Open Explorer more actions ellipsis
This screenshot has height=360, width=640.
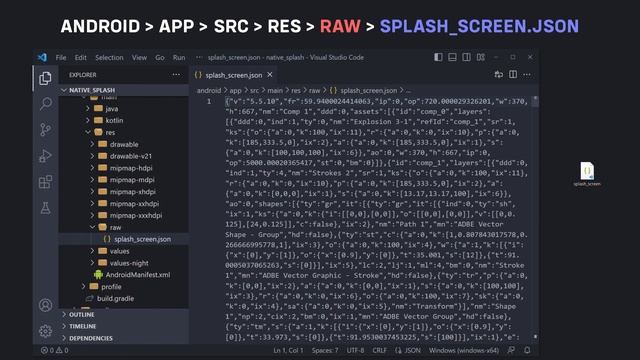coord(176,75)
